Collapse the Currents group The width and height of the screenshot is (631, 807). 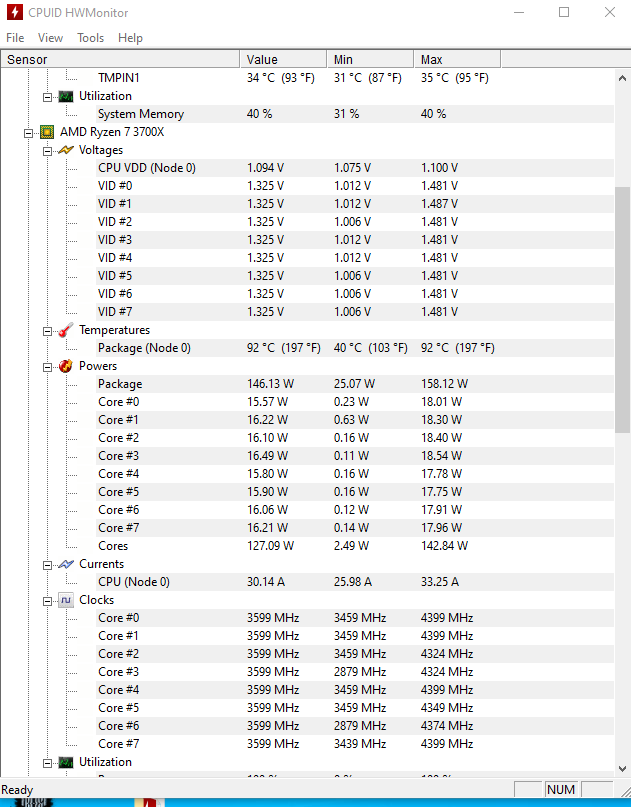[x=47, y=565]
